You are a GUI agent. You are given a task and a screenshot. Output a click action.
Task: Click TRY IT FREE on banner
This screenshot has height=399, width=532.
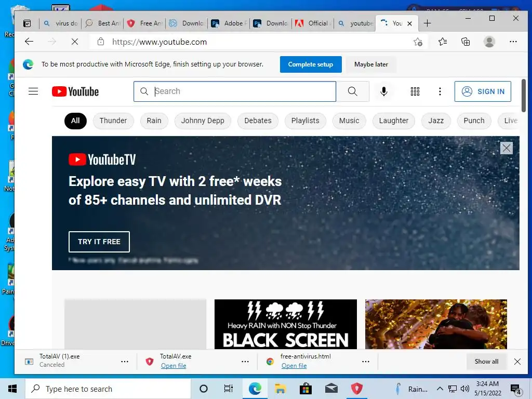click(x=99, y=242)
